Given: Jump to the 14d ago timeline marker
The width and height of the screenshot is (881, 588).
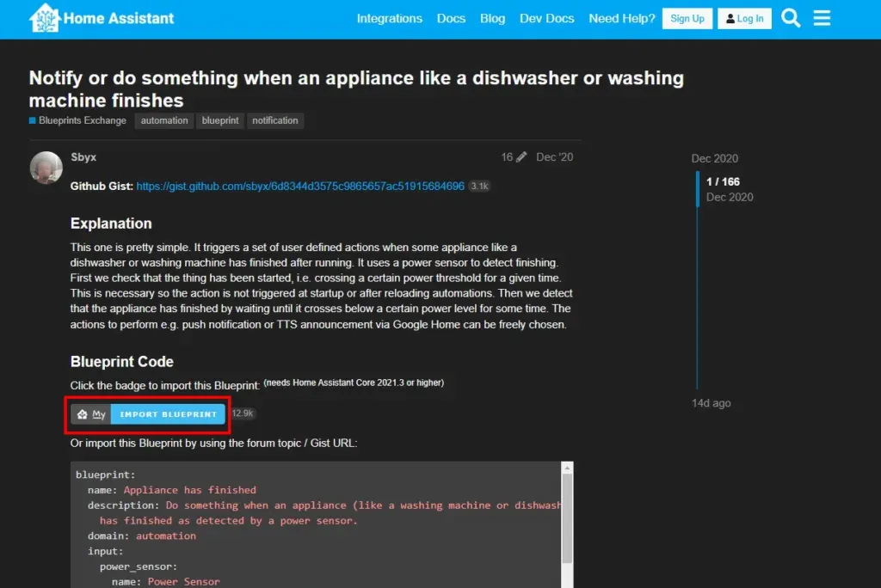Looking at the screenshot, I should point(711,403).
